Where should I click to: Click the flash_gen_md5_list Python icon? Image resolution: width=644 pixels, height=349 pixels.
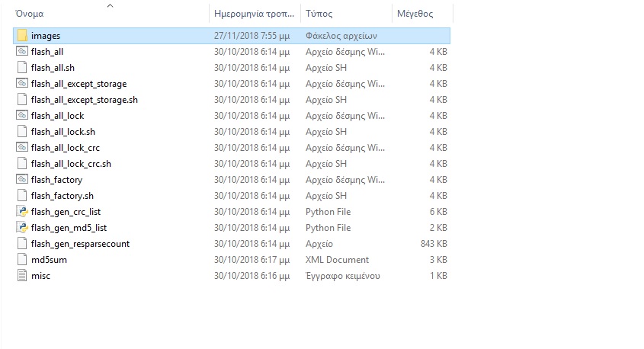(22, 228)
